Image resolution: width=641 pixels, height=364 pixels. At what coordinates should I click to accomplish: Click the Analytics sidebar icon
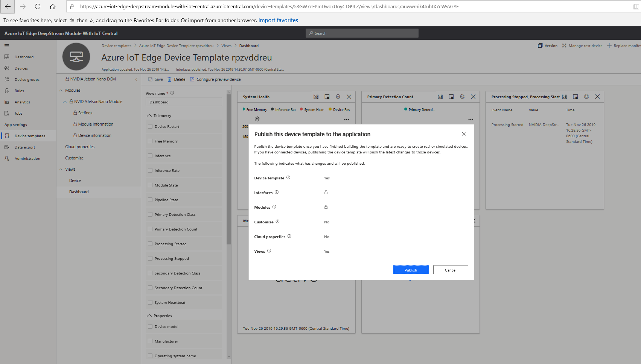coord(7,102)
